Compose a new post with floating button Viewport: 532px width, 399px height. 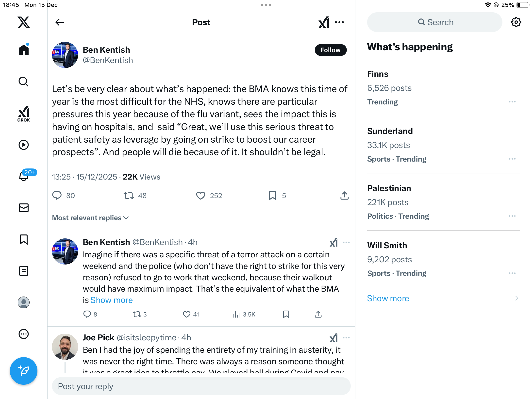click(x=24, y=371)
